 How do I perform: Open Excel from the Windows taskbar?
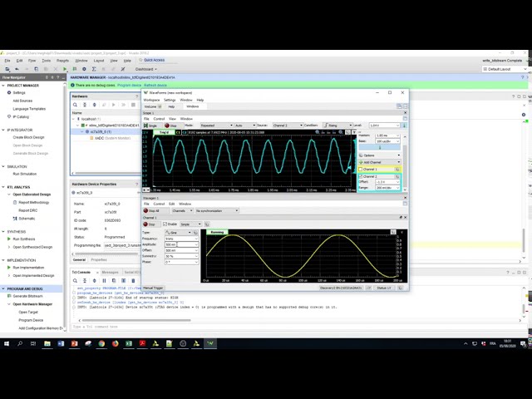[x=129, y=343]
